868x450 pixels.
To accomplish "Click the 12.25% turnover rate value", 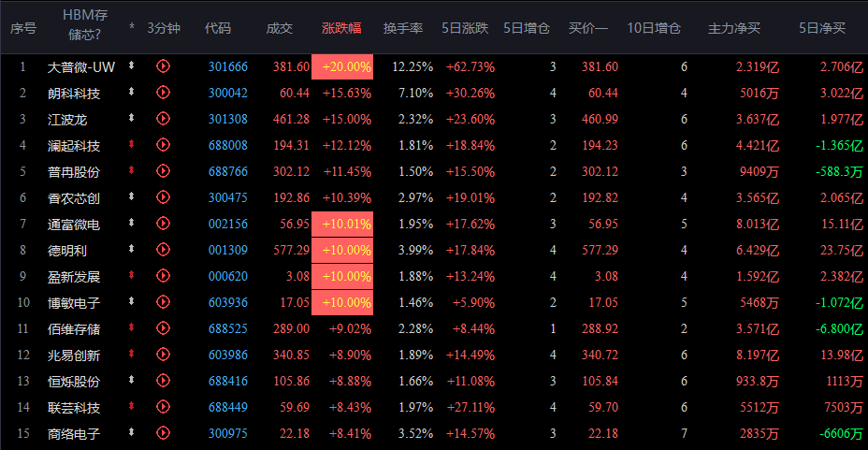I will [x=412, y=67].
